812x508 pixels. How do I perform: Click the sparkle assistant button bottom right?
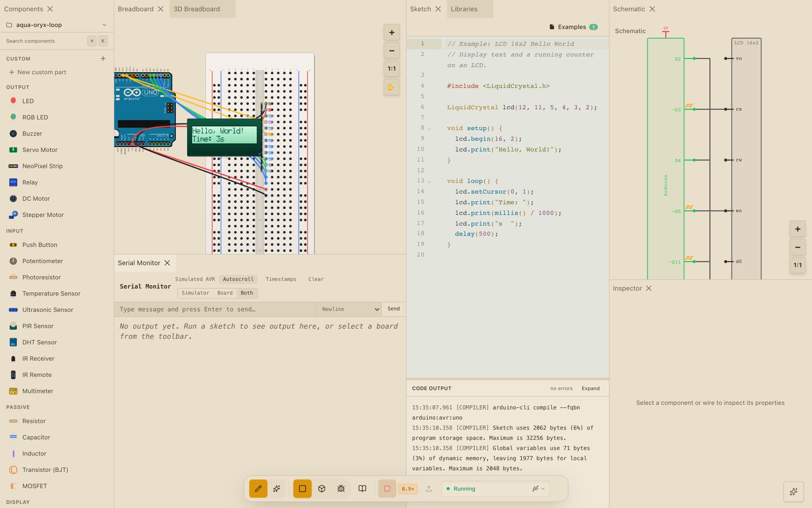click(794, 492)
